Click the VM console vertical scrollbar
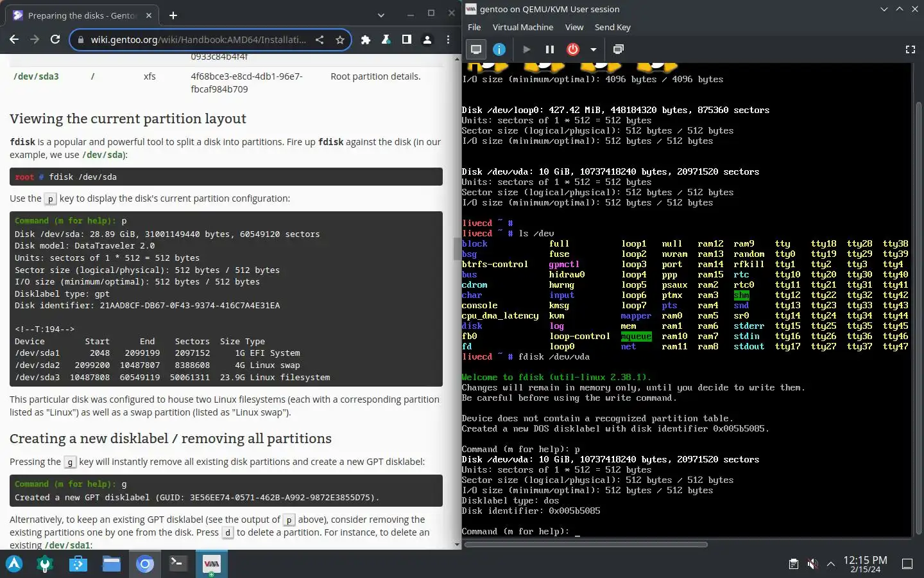 tap(919, 318)
